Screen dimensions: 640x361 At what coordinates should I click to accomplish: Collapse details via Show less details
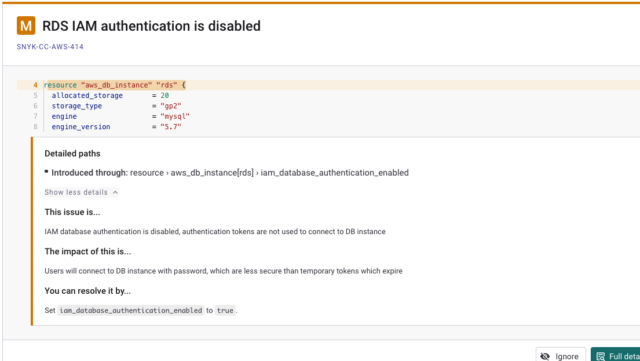click(x=82, y=192)
